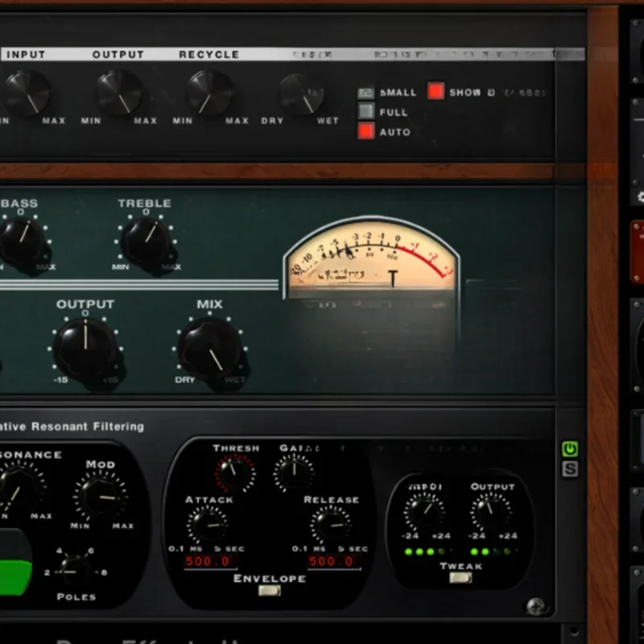Viewport: 644px width, 644px height.
Task: Disable the red AUTO button
Action: tap(365, 131)
